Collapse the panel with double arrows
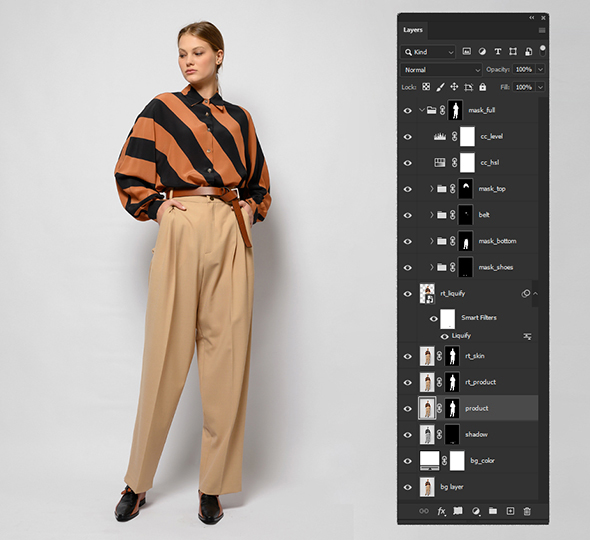Viewport: 590px width, 540px height. click(x=532, y=18)
